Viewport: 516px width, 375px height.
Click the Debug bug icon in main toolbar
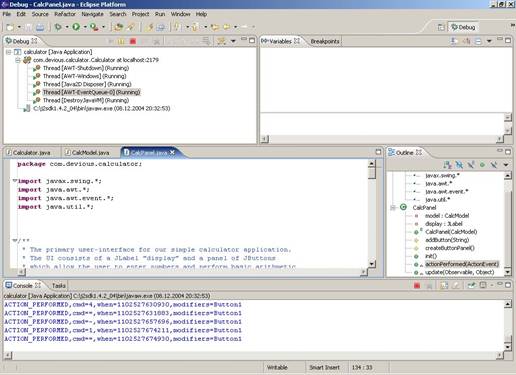click(58, 27)
